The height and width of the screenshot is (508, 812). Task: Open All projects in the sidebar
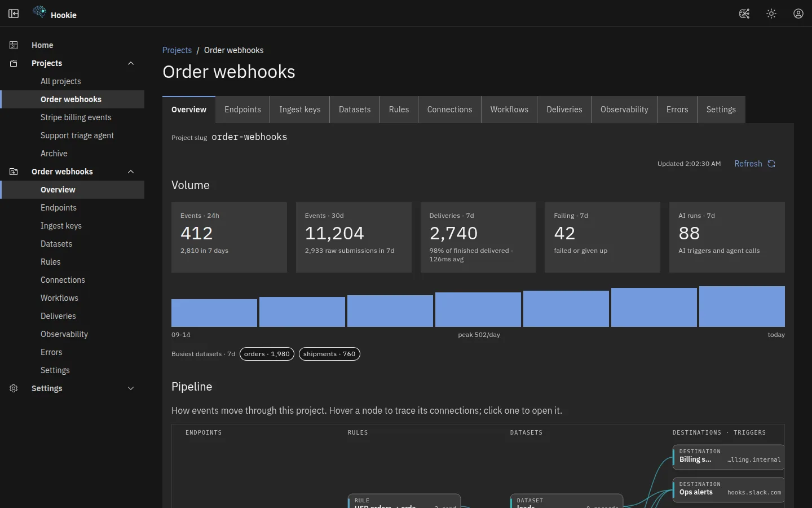tap(72, 81)
